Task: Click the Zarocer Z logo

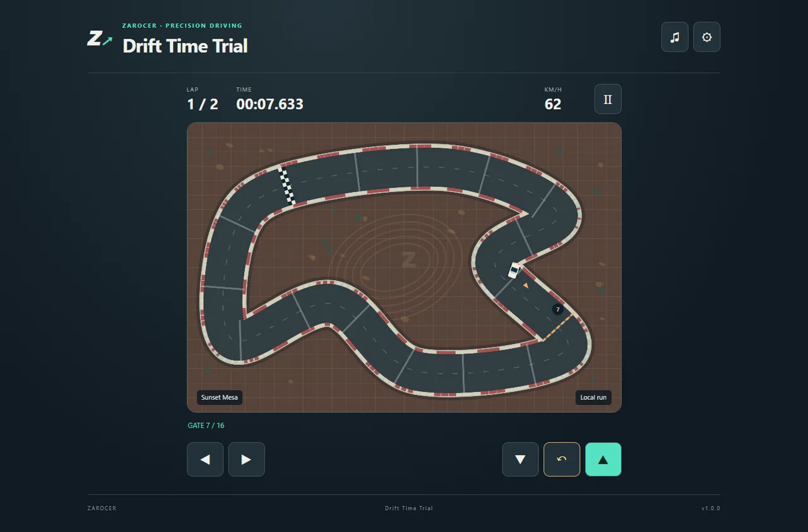Action: pyautogui.click(x=100, y=38)
